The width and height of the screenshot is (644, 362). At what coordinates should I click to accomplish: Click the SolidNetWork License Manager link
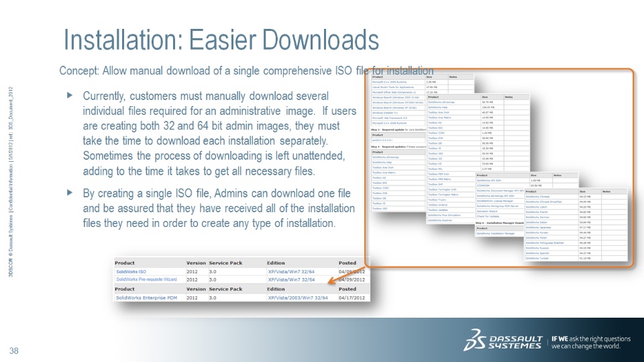click(495, 201)
